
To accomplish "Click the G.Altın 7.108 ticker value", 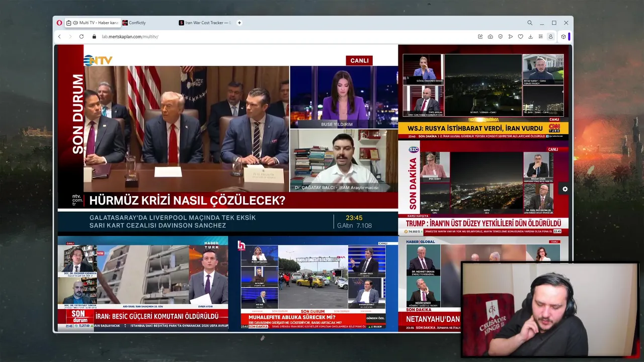I will click(354, 226).
